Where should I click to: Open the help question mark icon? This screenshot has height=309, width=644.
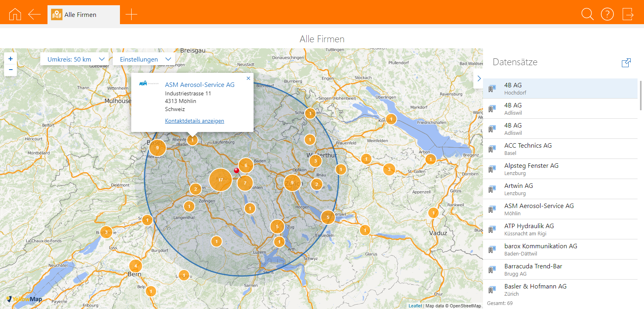pyautogui.click(x=607, y=14)
